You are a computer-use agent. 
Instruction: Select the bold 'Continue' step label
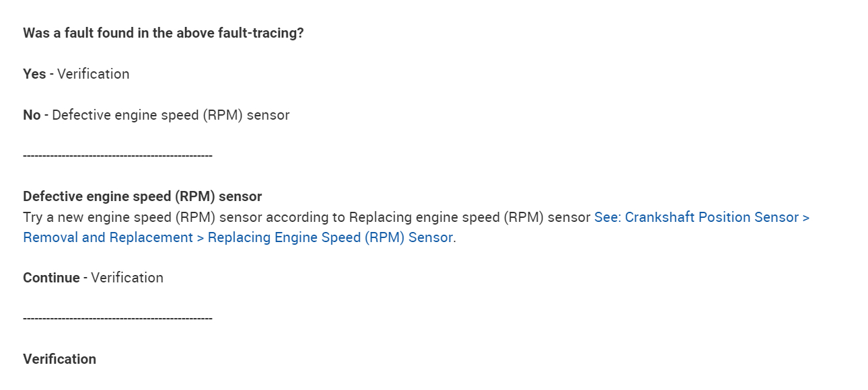click(51, 278)
